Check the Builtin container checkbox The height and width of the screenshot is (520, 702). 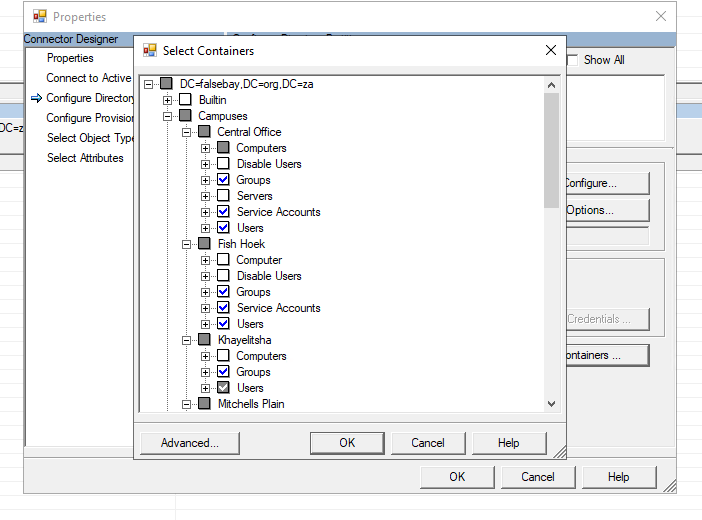click(185, 100)
